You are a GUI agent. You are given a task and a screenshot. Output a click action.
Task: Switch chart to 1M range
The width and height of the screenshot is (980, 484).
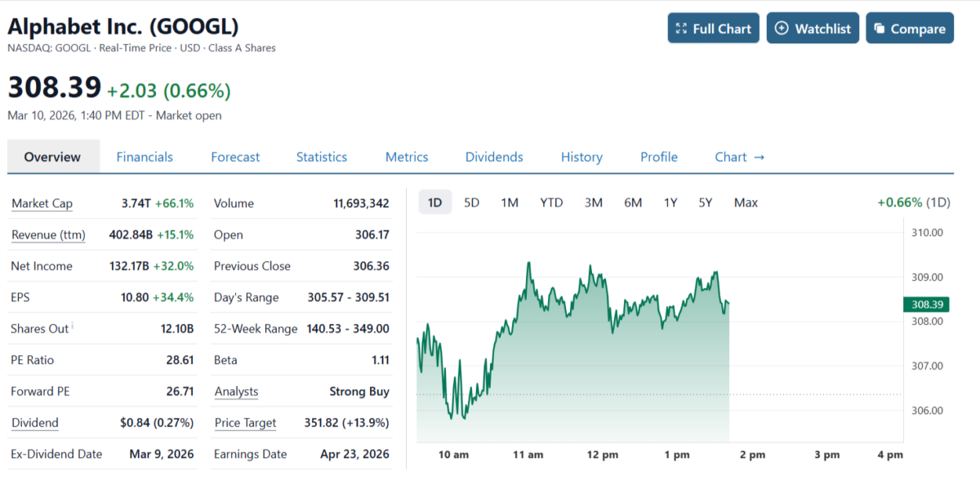tap(510, 202)
